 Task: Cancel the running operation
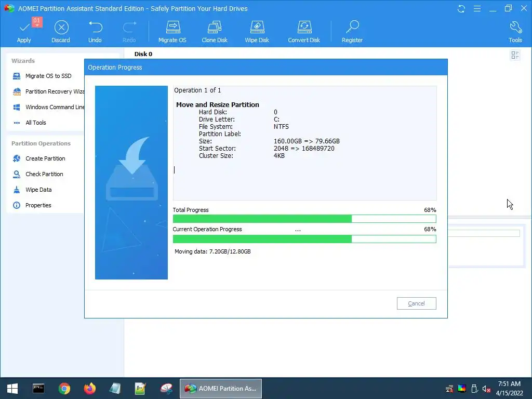(416, 303)
